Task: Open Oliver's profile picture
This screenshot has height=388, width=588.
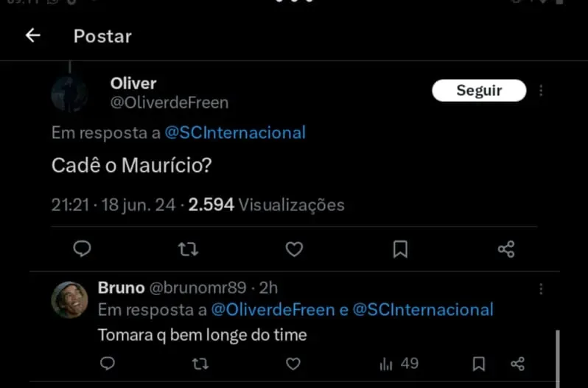Action: click(69, 94)
